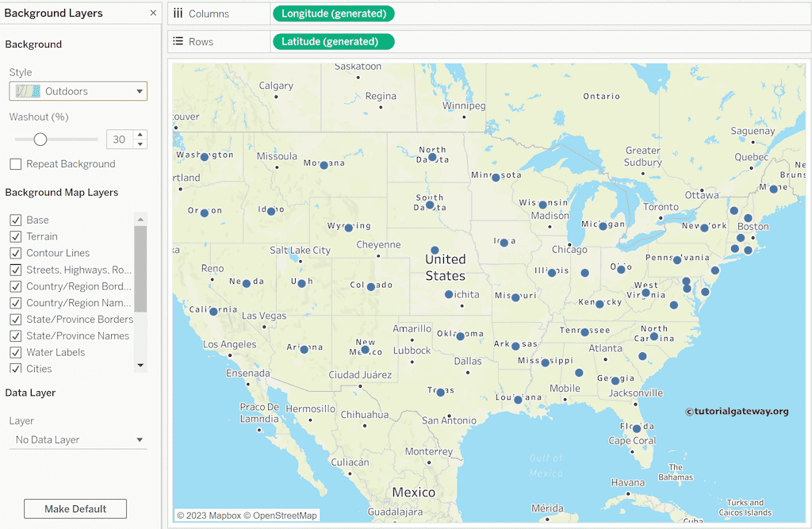Click the Pennsylvania data point
812x529 pixels.
click(677, 260)
